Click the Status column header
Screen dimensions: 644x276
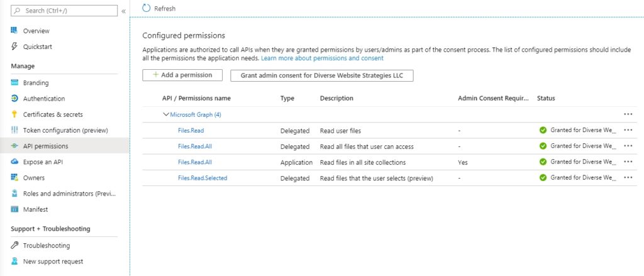click(546, 98)
